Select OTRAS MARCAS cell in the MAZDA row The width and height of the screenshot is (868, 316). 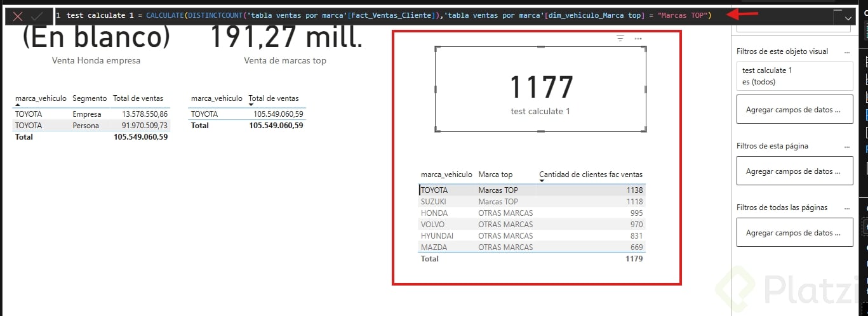click(505, 247)
